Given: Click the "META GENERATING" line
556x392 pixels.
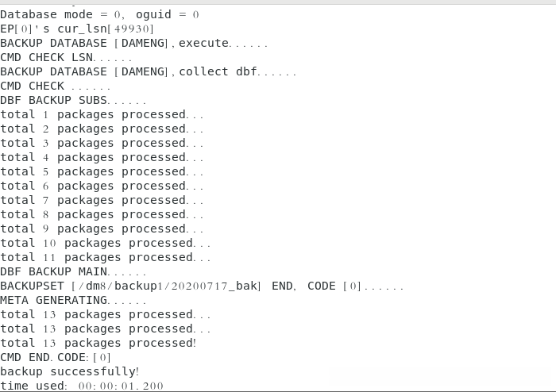Looking at the screenshot, I should tap(73, 300).
